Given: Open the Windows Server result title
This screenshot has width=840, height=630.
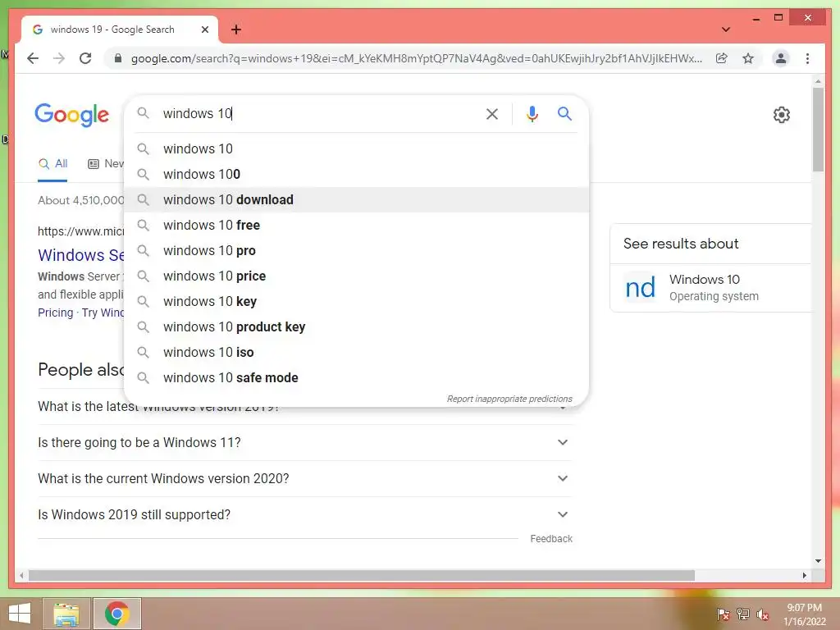Looking at the screenshot, I should coord(81,255).
